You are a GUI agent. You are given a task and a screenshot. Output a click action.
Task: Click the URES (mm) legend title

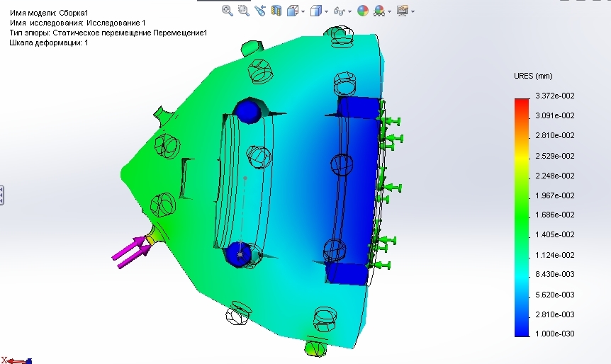click(533, 76)
